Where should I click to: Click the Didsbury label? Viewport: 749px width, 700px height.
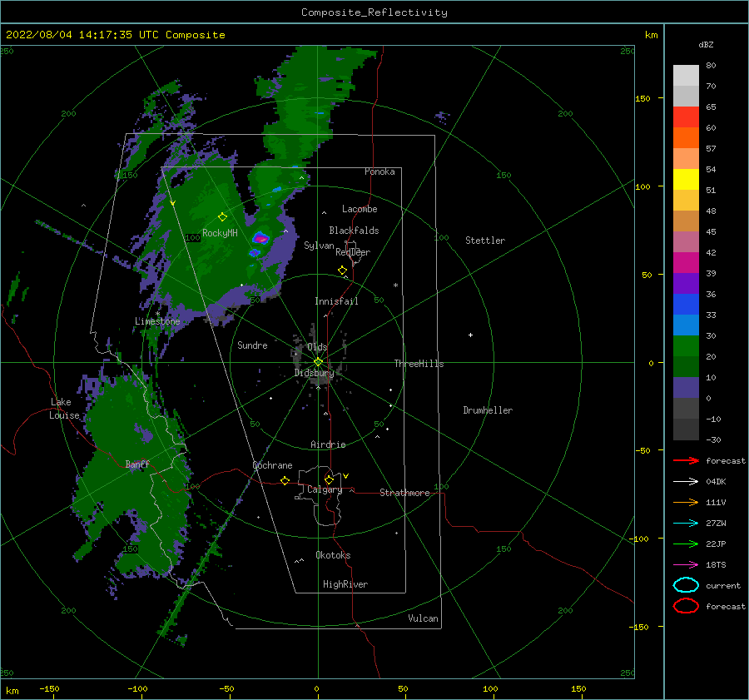(314, 373)
